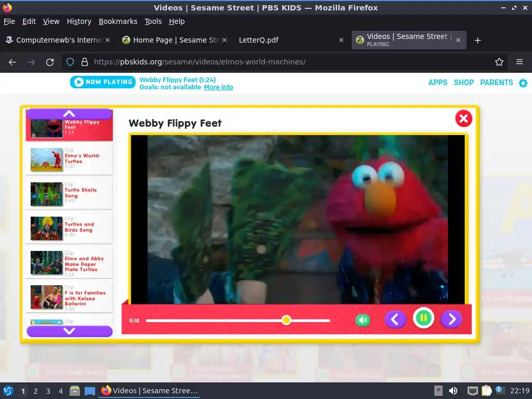Select the Videos Sesame Street taskbar window button
The height and width of the screenshot is (399, 532).
coord(150,391)
